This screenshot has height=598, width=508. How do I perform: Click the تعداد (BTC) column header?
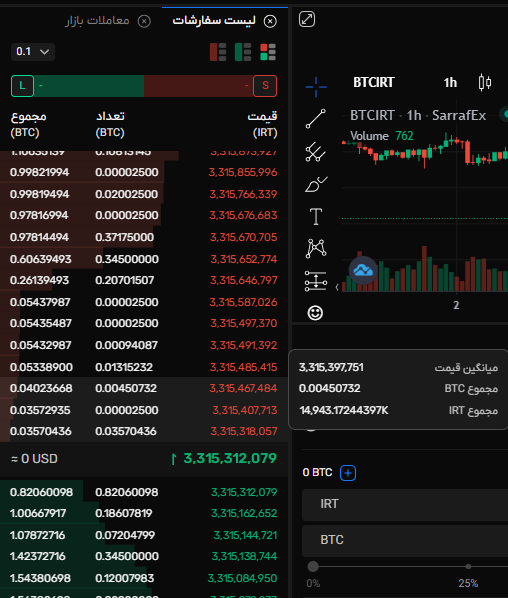pos(110,124)
